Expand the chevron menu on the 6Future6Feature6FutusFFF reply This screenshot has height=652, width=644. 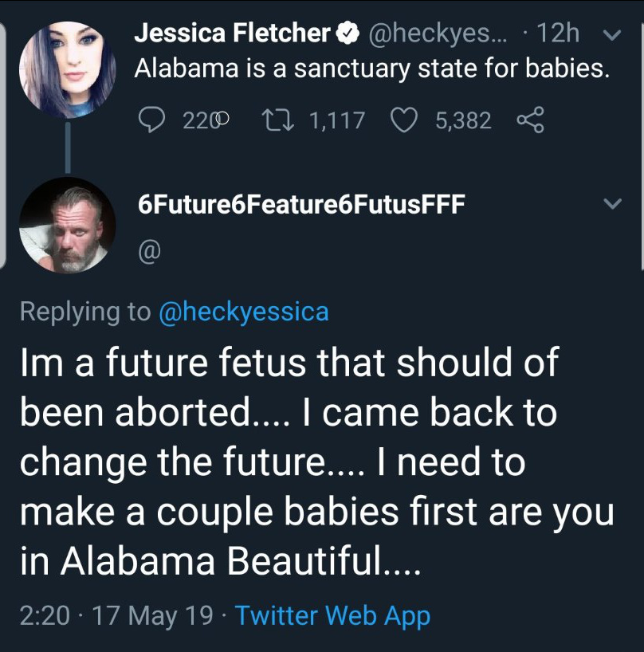(x=612, y=203)
